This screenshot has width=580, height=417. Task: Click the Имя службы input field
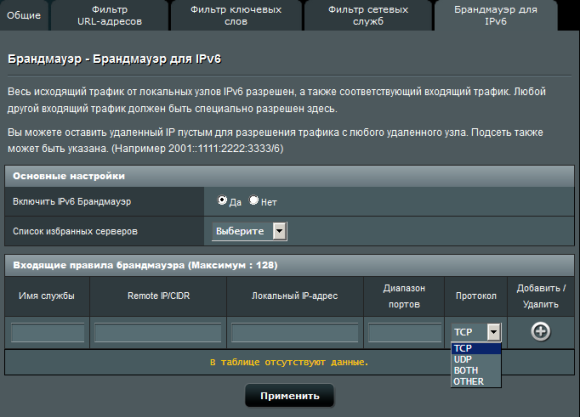(x=47, y=332)
